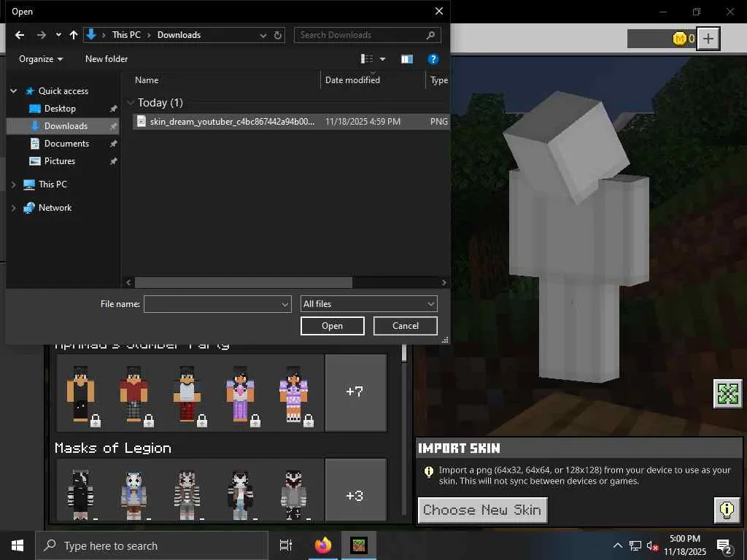Image resolution: width=747 pixels, height=560 pixels.
Task: Open the All files type filter dropdown
Action: [x=368, y=304]
